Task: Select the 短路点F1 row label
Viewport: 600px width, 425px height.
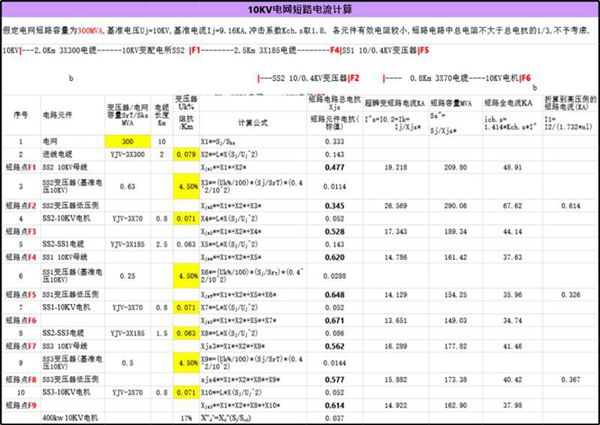Action: (21, 167)
